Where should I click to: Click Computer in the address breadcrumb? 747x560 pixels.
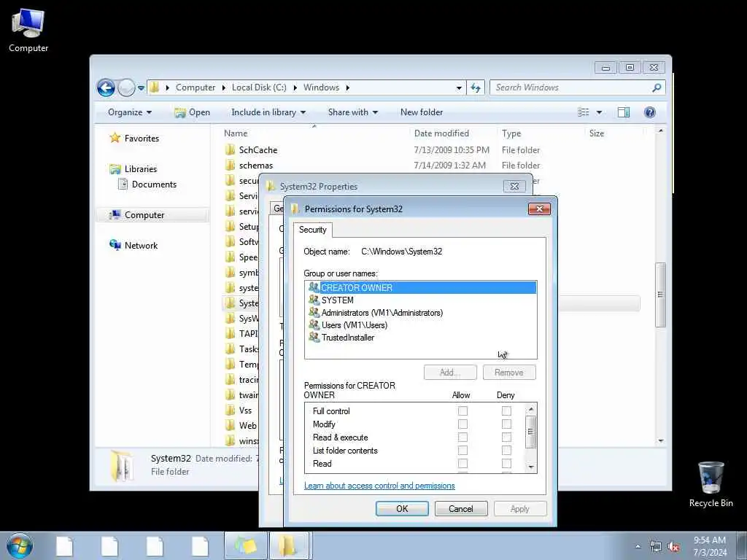[x=196, y=87]
